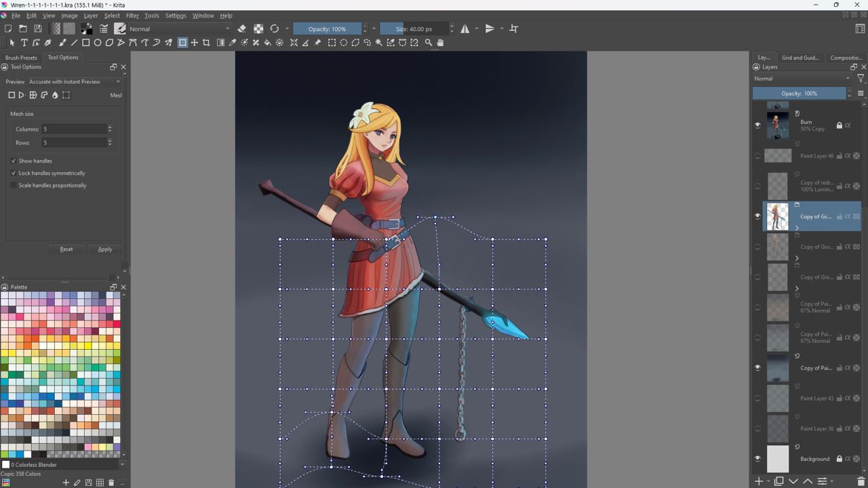Choose the Elliptical Selection tool
Image resolution: width=868 pixels, height=488 pixels.
click(344, 43)
